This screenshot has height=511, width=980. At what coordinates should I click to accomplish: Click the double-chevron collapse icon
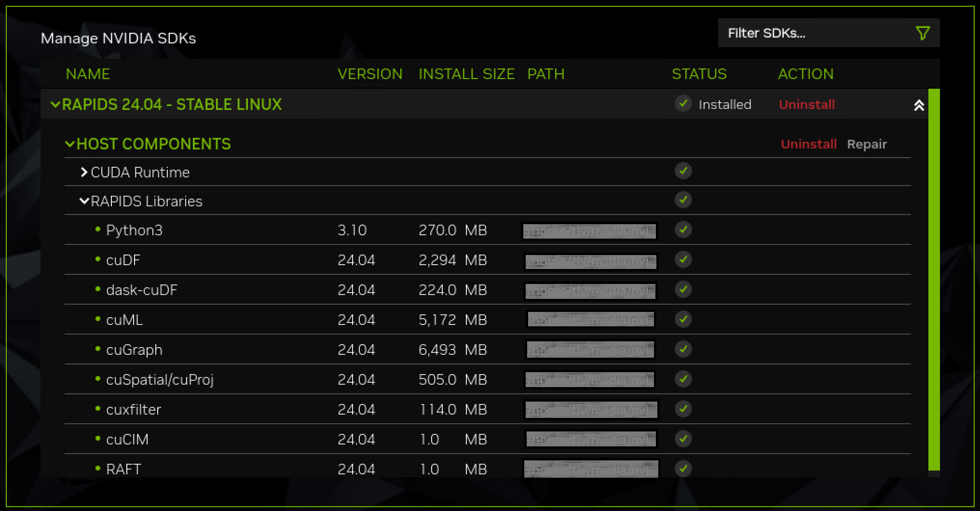[919, 105]
